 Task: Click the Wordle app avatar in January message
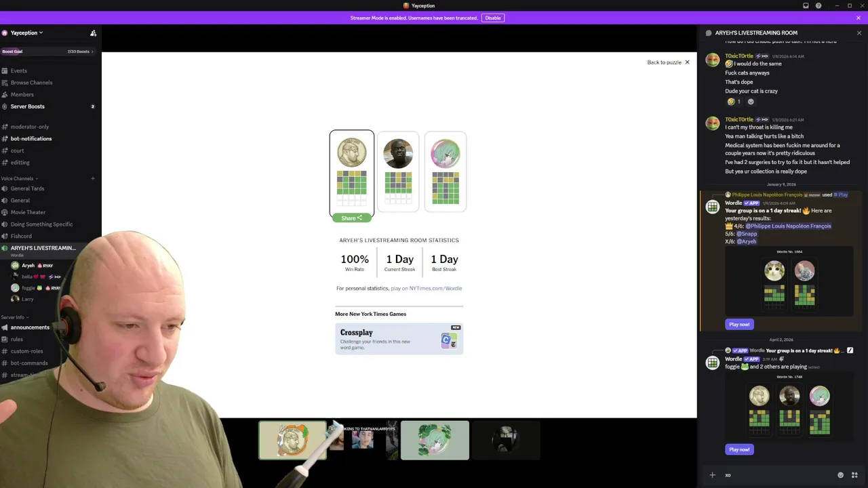pos(712,207)
